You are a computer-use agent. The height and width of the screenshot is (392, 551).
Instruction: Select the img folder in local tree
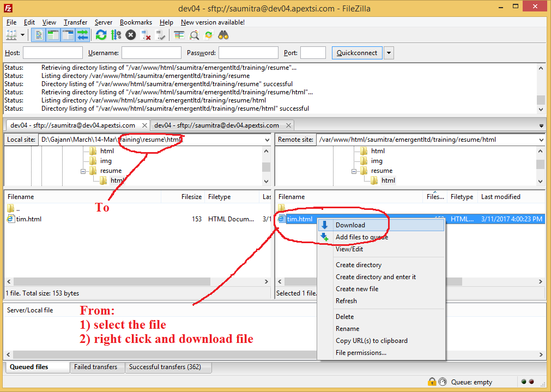click(106, 161)
